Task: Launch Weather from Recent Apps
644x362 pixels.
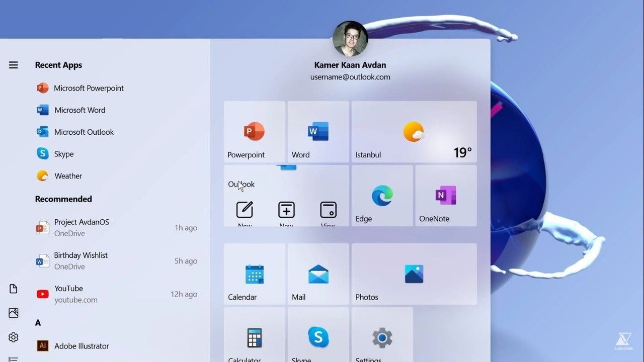Action: coord(59,176)
